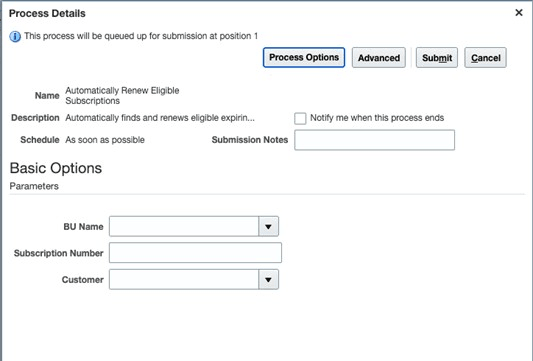Click the 'Process Details' dialog title
The width and height of the screenshot is (533, 361).
[x=47, y=13]
